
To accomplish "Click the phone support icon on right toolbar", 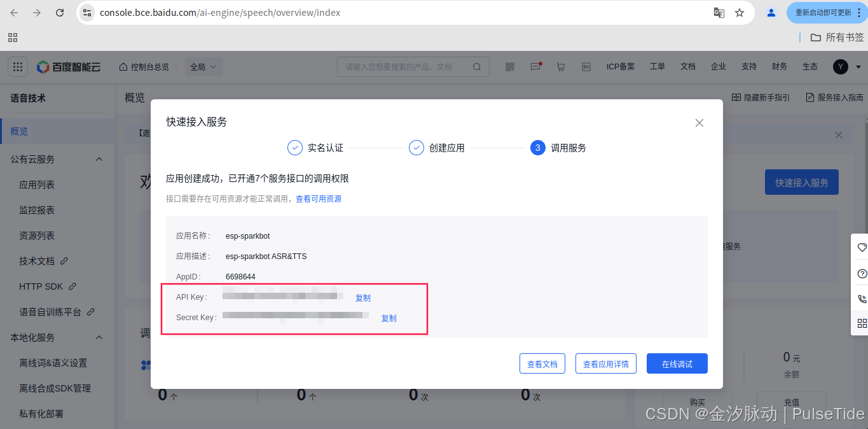I will (862, 299).
